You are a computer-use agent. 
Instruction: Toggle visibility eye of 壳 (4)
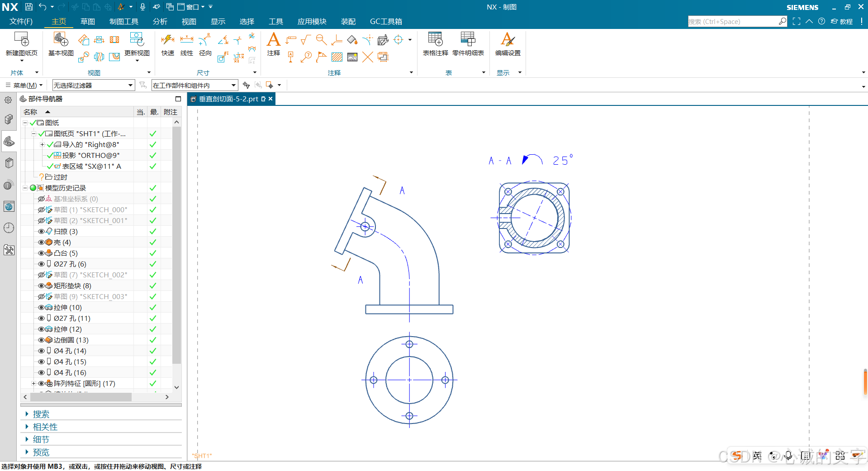(x=41, y=242)
